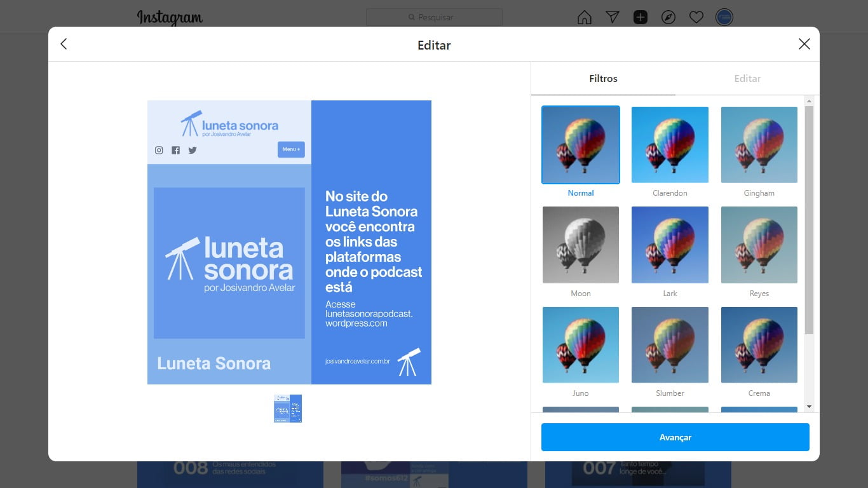868x488 pixels.
Task: Apply the Reyes filter
Action: [x=759, y=245]
